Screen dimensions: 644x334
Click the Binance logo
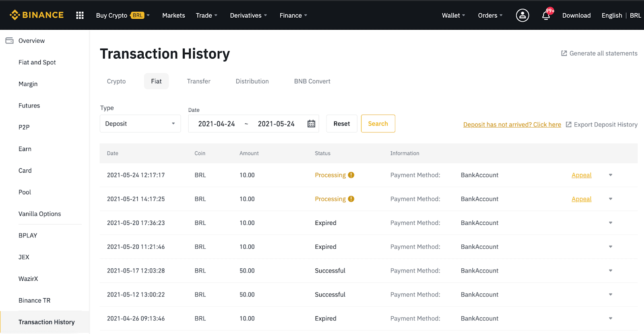[37, 15]
